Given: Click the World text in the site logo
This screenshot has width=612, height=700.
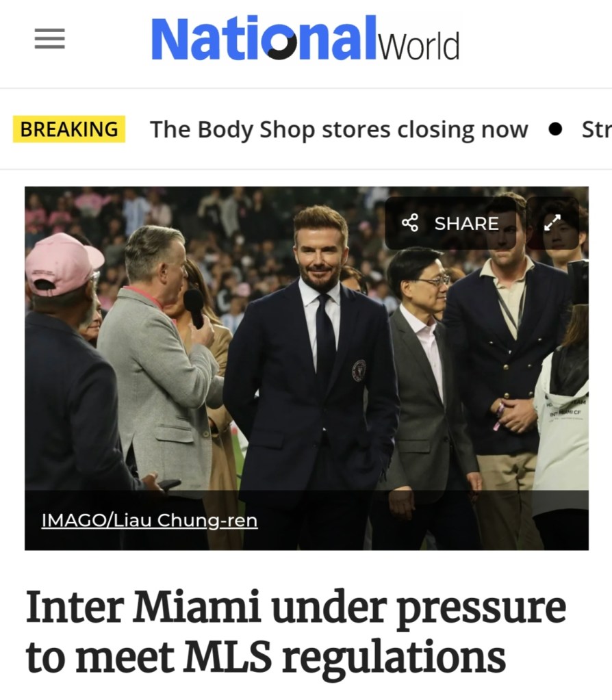Looking at the screenshot, I should tap(419, 45).
